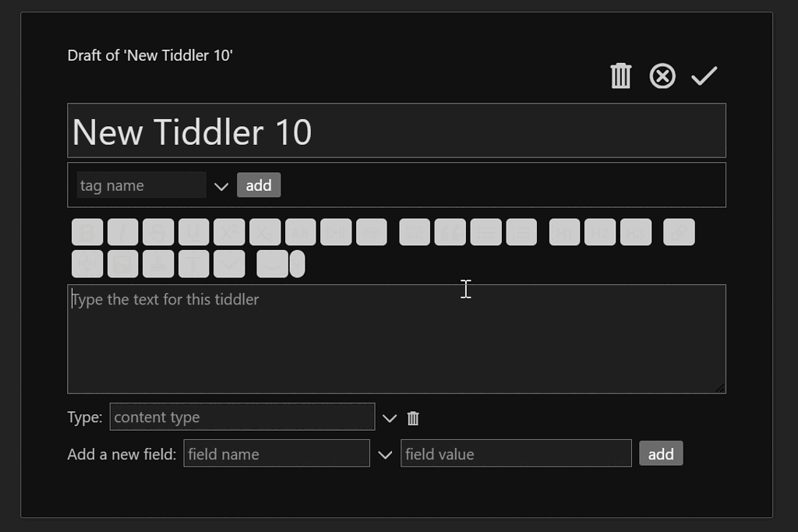
Task: Apply strikethrough formatting
Action: 158,232
